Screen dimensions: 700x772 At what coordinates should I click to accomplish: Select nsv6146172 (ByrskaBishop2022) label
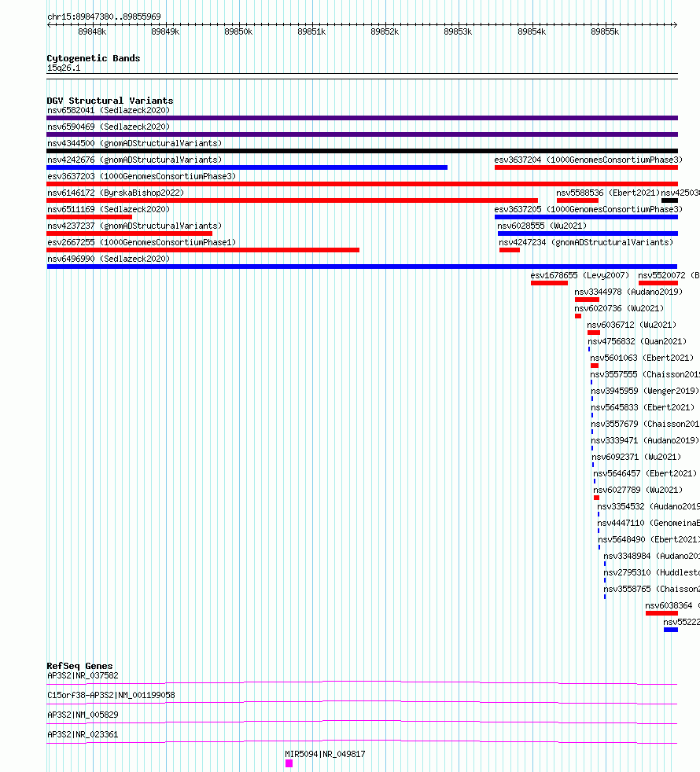pos(116,193)
